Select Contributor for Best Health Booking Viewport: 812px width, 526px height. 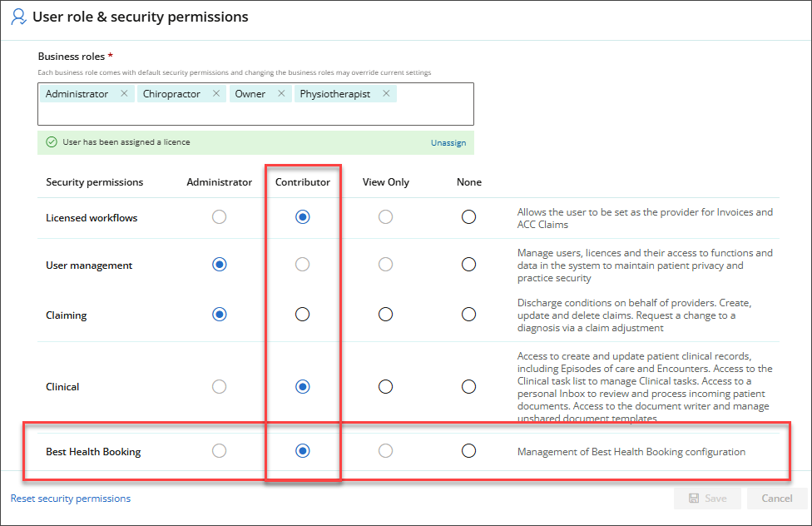pyautogui.click(x=303, y=451)
